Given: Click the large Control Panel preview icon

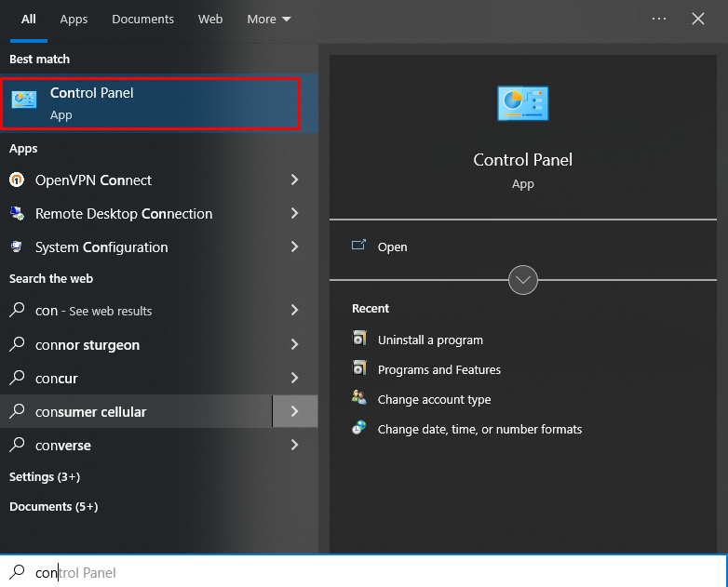Looking at the screenshot, I should (523, 103).
